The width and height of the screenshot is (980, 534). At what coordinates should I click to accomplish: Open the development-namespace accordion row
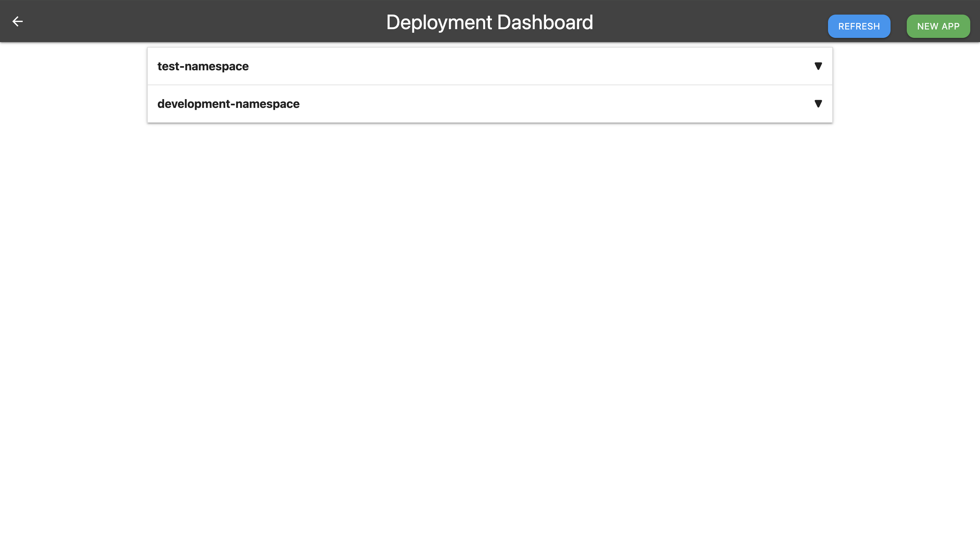click(x=490, y=104)
